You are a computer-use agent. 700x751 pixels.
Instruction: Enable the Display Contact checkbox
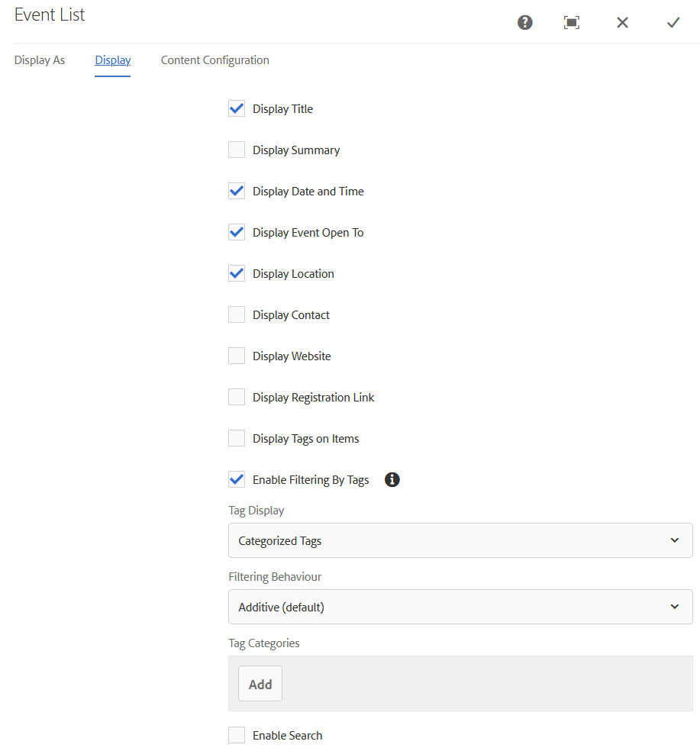[237, 314]
